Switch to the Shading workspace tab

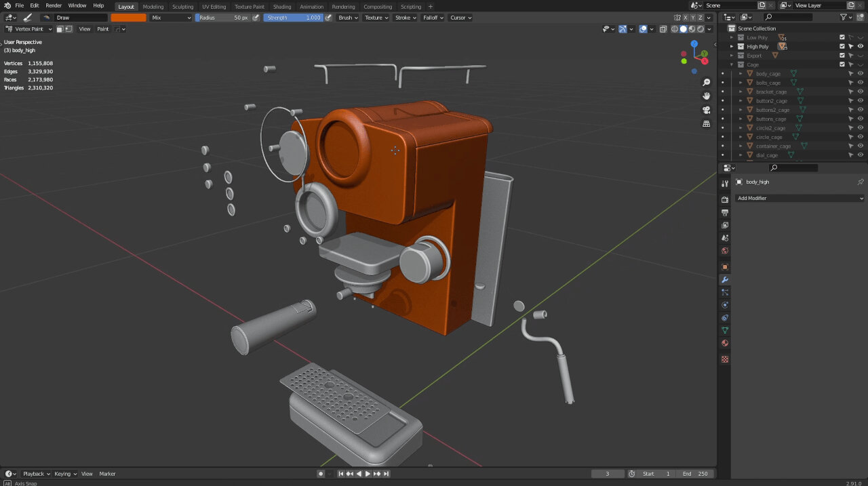click(282, 6)
